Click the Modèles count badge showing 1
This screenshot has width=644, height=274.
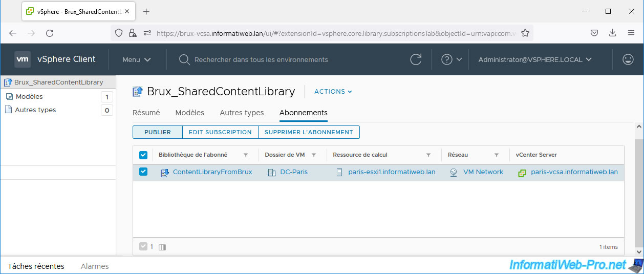coord(107,97)
